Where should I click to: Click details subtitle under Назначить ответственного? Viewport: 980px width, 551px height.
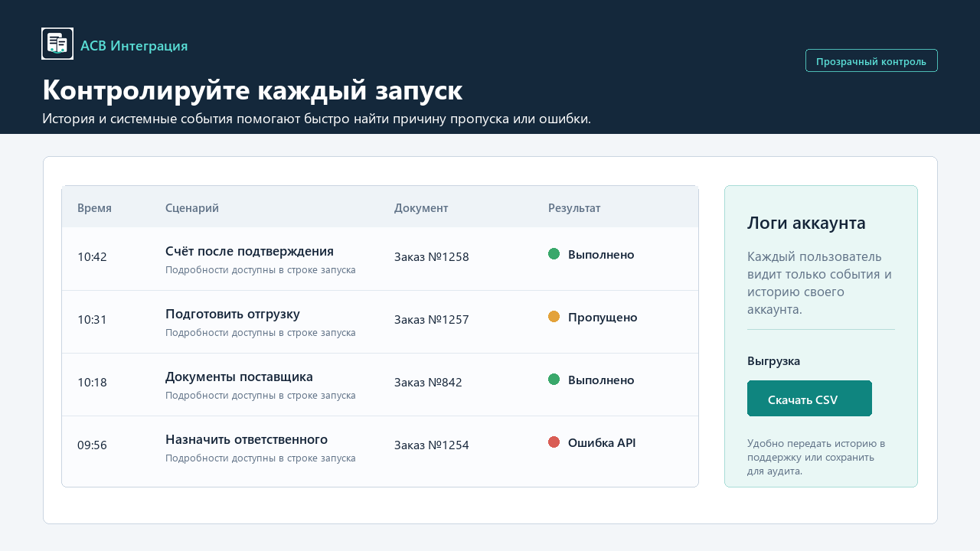(260, 458)
